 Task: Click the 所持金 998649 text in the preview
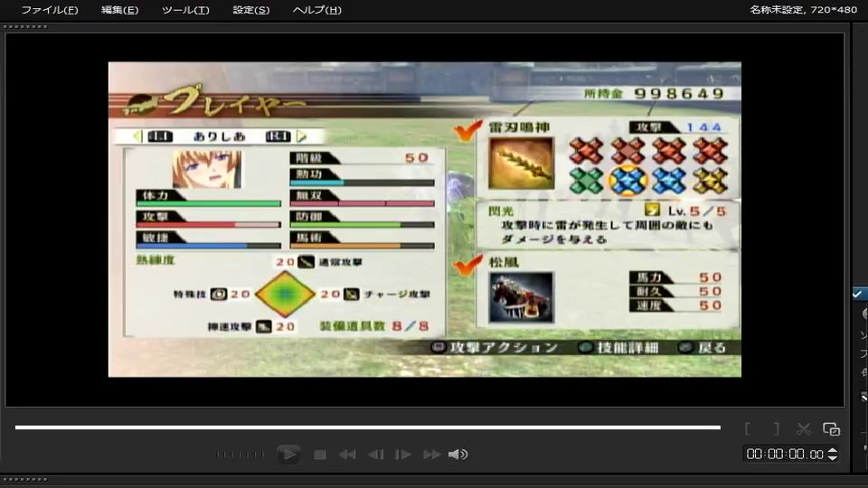(x=654, y=93)
